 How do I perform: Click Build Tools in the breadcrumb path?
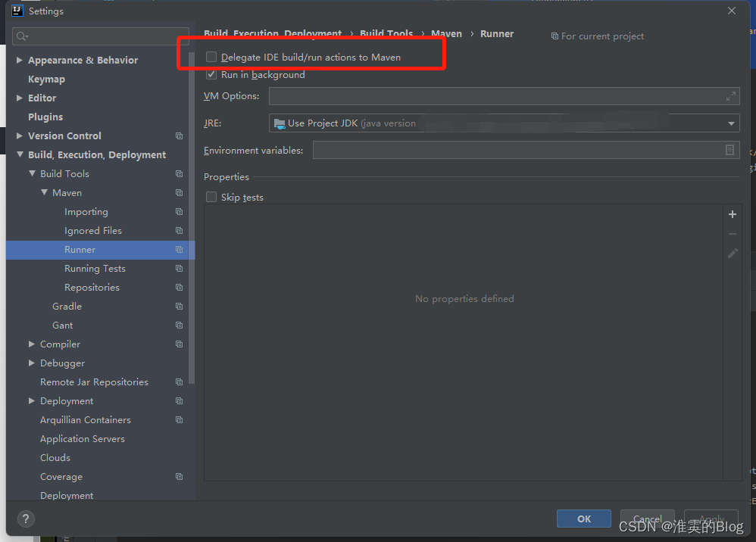tap(386, 34)
